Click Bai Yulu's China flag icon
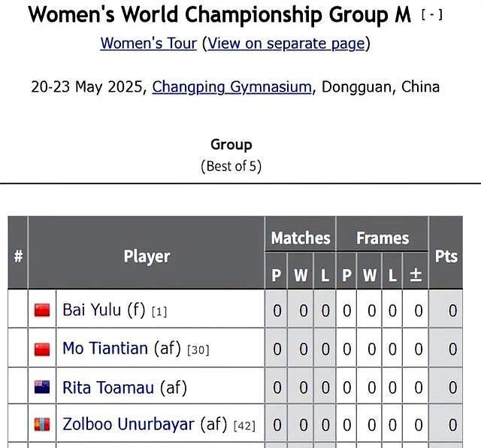Viewport: 481px width, 448px height. (42, 310)
